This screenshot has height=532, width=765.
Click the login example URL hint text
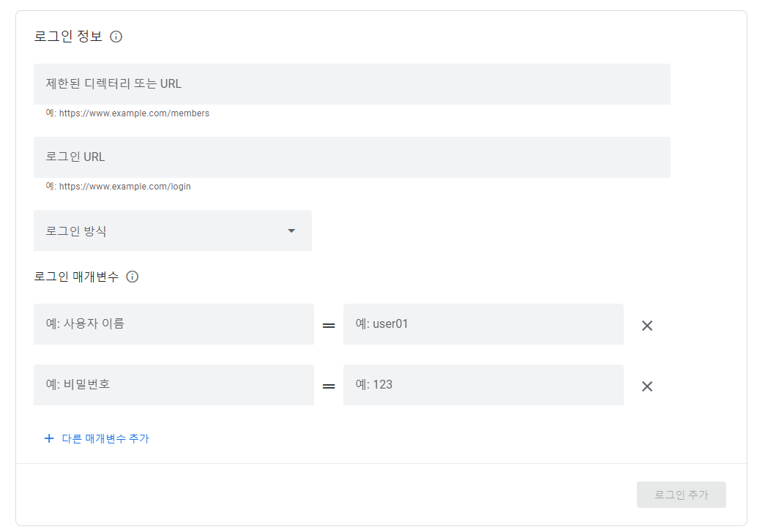click(x=118, y=187)
